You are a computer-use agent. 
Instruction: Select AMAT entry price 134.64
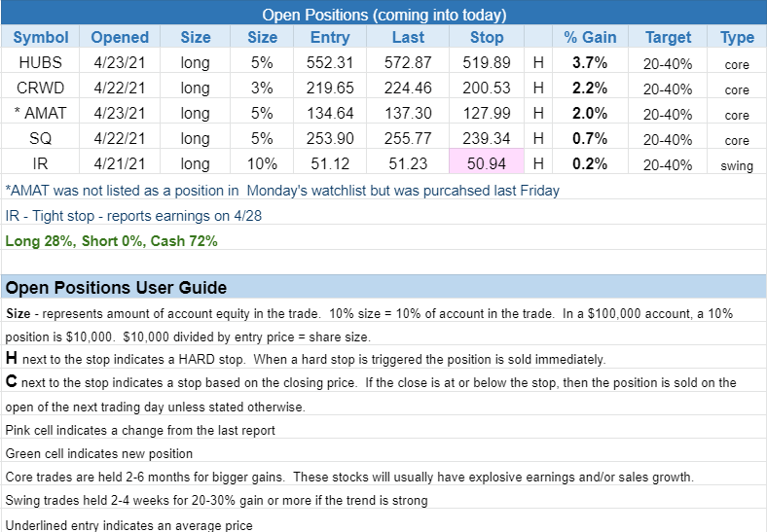330,113
